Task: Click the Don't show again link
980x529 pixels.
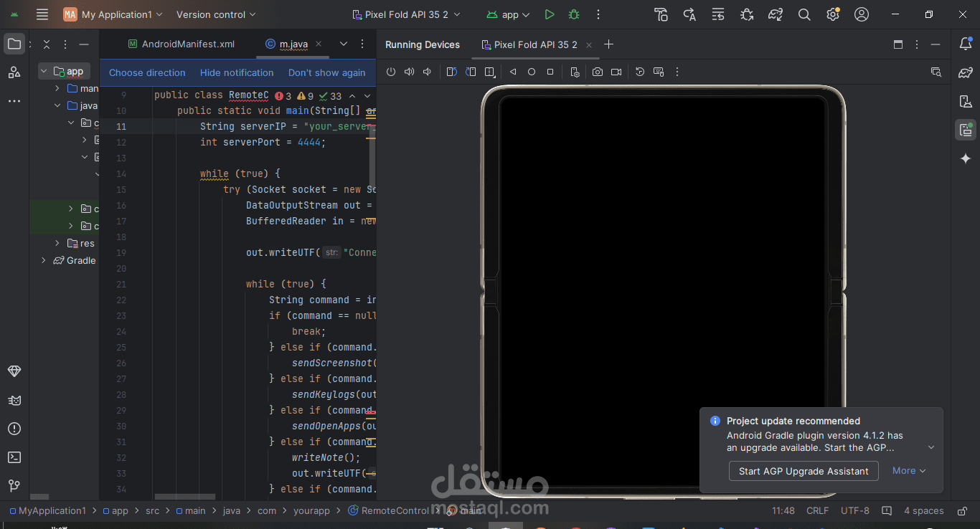Action: click(326, 72)
